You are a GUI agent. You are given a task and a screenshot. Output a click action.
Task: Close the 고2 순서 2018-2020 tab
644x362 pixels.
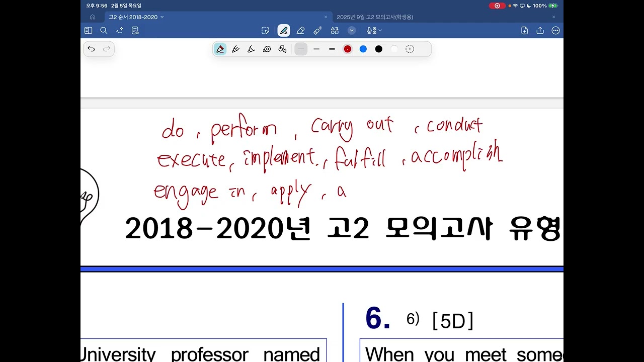tap(326, 17)
